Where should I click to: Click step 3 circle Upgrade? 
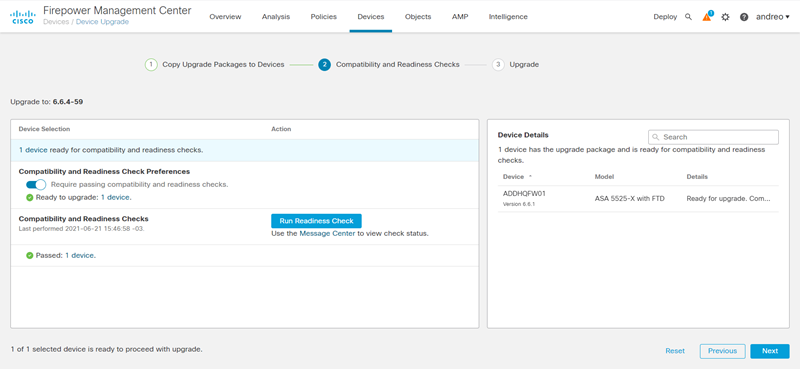pos(498,65)
